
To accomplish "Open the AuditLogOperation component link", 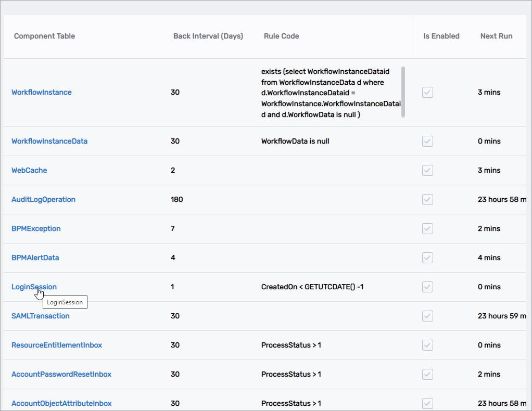I will pos(43,199).
